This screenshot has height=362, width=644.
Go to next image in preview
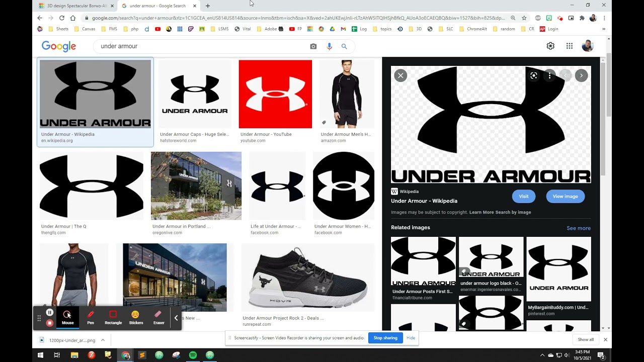click(x=581, y=75)
